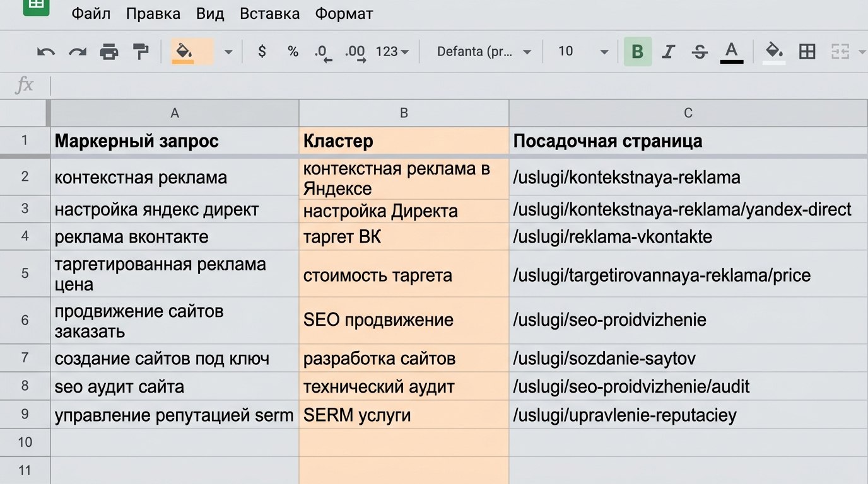
Task: Open the borders tool
Action: (x=807, y=52)
